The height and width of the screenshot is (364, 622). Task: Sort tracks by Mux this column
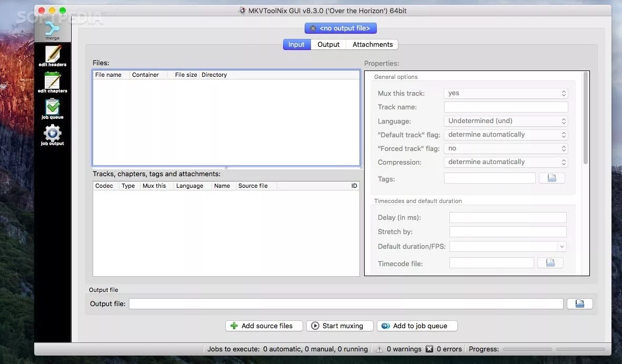point(156,186)
